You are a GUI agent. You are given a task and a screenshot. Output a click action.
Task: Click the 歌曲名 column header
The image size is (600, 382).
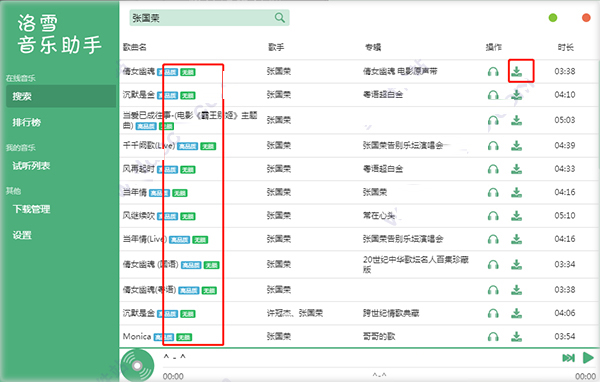click(135, 47)
